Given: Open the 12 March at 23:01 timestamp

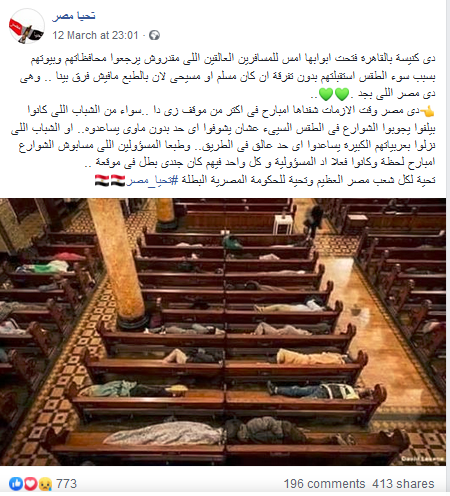Looking at the screenshot, I should (x=95, y=35).
